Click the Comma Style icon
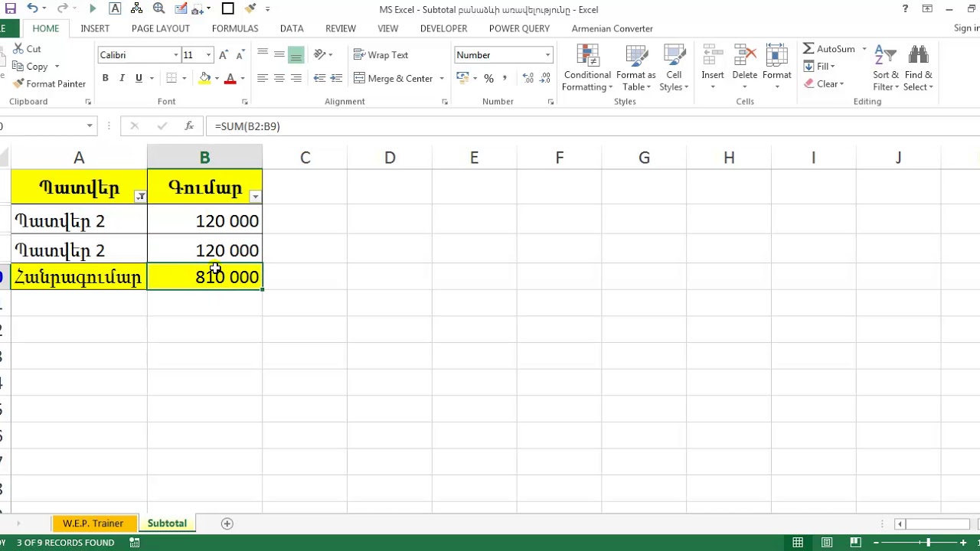Image resolution: width=980 pixels, height=551 pixels. [505, 78]
